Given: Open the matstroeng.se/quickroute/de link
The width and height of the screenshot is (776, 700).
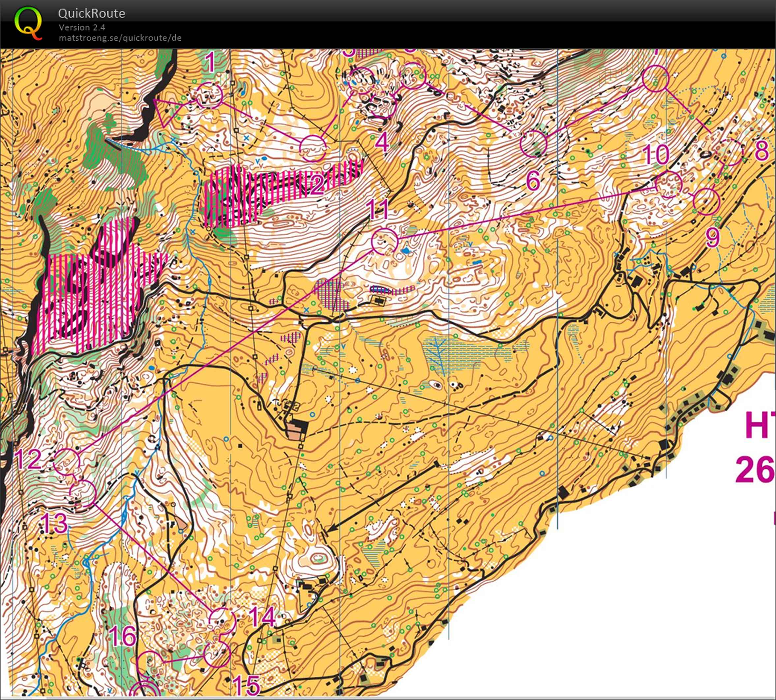Looking at the screenshot, I should pyautogui.click(x=120, y=38).
